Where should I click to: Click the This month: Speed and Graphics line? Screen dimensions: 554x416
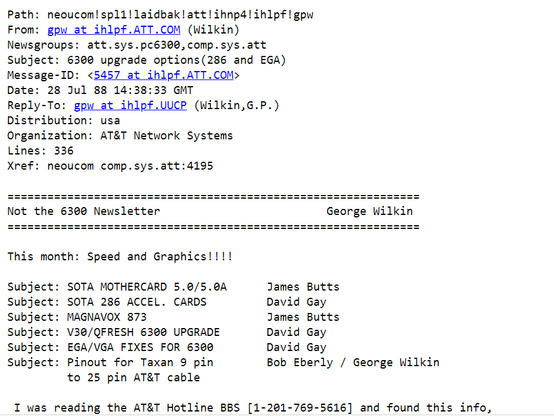coord(120,257)
